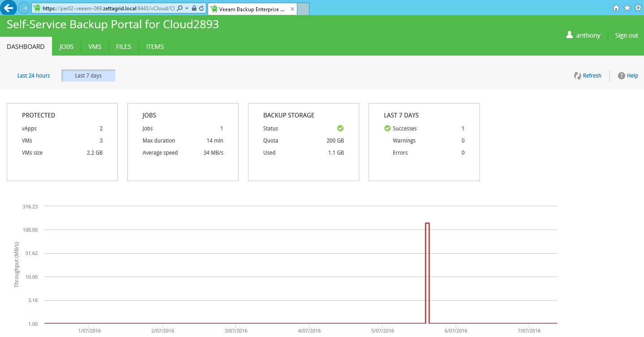Show Last 24 hours statistics
Image resolution: width=644 pixels, height=337 pixels.
[34, 75]
